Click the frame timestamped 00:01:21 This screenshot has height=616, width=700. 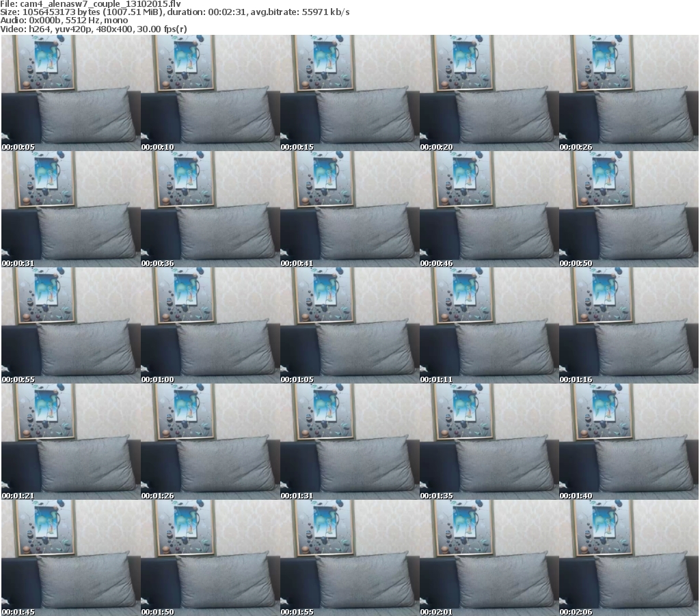coord(71,442)
